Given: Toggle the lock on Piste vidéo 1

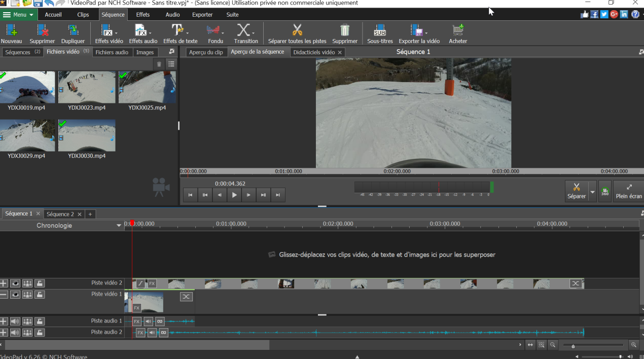Looking at the screenshot, I should 40,295.
